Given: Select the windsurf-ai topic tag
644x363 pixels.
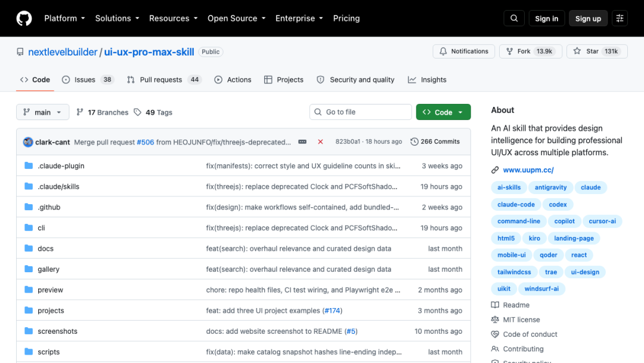Looking at the screenshot, I should coord(541,288).
